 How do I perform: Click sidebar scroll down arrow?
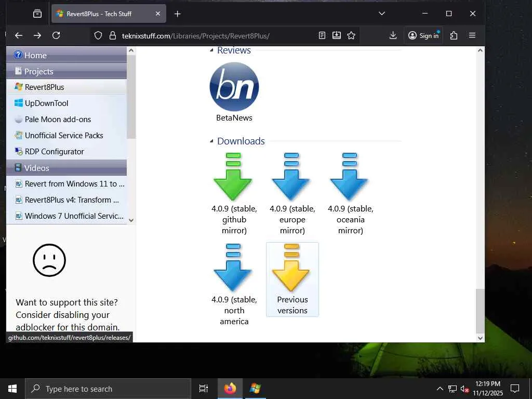[131, 220]
